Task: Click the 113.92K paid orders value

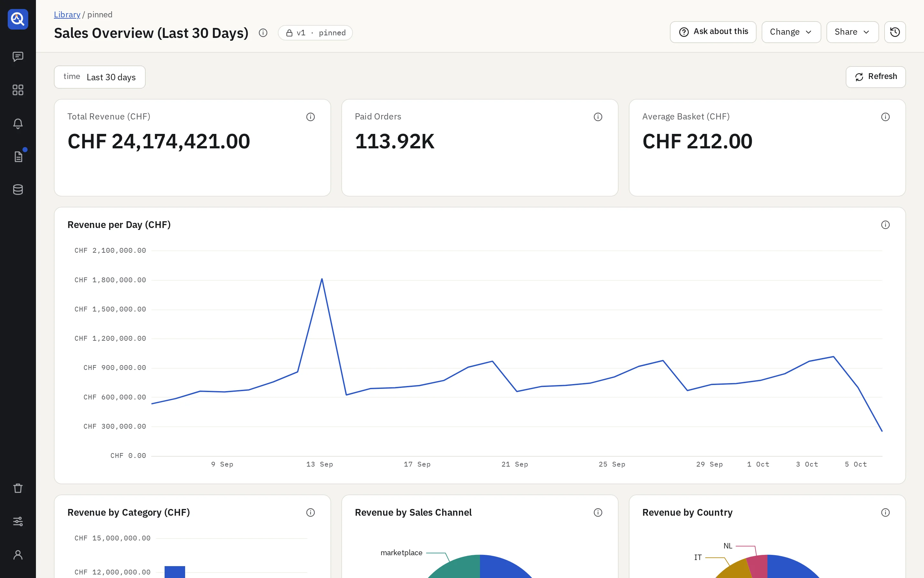Action: (x=394, y=141)
